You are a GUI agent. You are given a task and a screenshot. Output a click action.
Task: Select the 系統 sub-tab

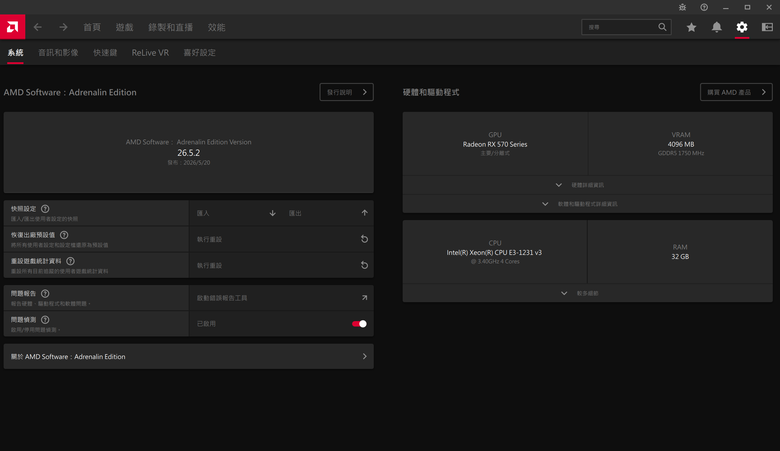click(15, 53)
